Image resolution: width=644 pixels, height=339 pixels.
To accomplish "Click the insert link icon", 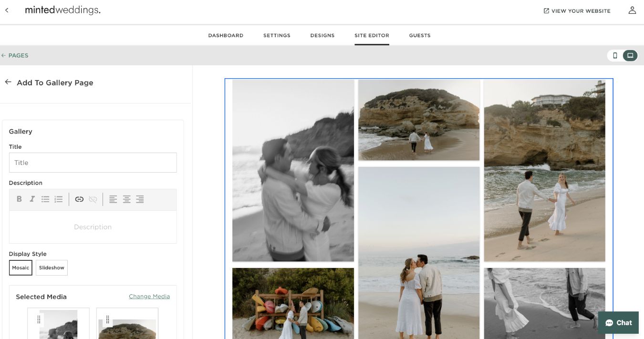I will pyautogui.click(x=79, y=199).
